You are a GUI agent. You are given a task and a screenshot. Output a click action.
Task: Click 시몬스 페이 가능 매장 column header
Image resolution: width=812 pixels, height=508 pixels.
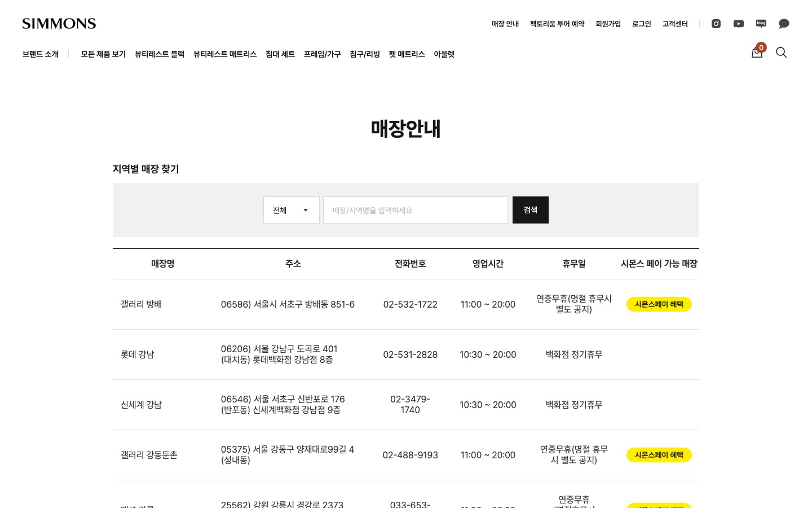click(659, 264)
